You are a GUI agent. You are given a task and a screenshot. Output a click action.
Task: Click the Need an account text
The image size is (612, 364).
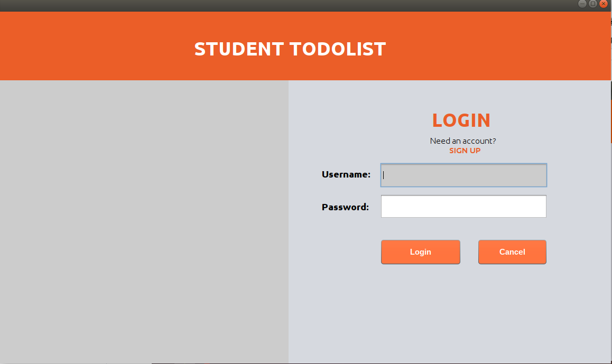coord(462,141)
